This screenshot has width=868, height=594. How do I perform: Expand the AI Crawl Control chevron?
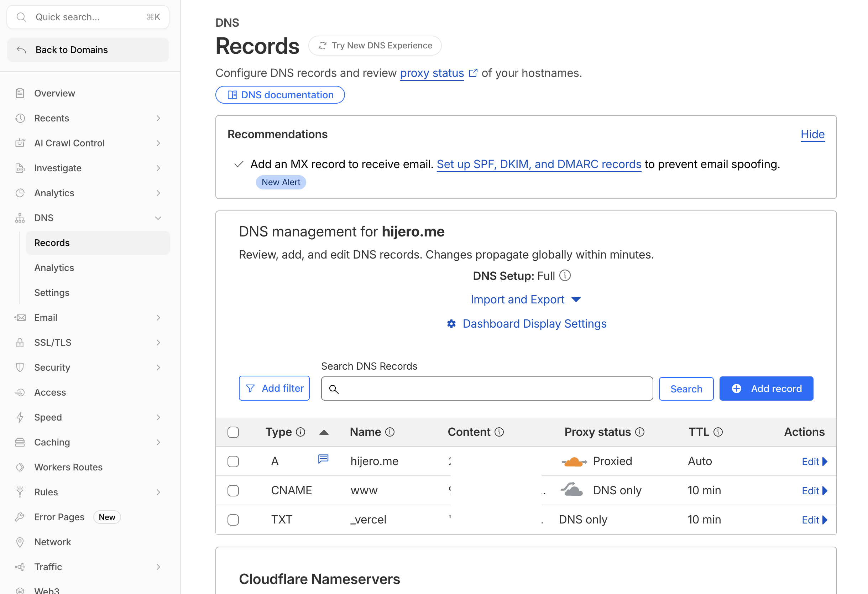click(158, 143)
